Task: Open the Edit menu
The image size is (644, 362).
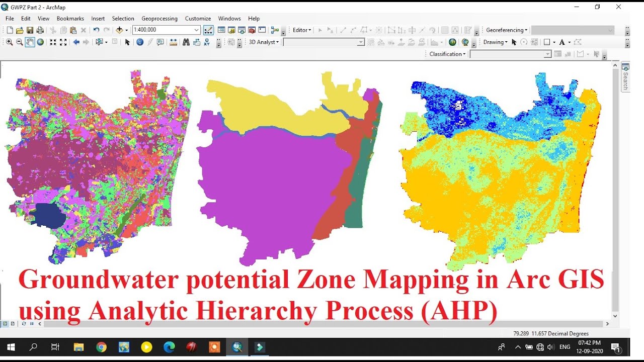Action: point(26,19)
